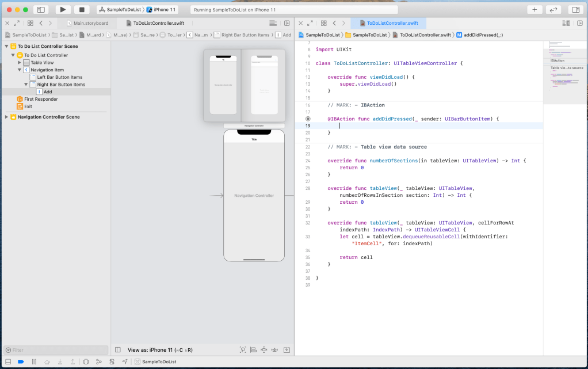Toggle the Navigator panel in the toolbar
588x369 pixels.
pos(41,10)
